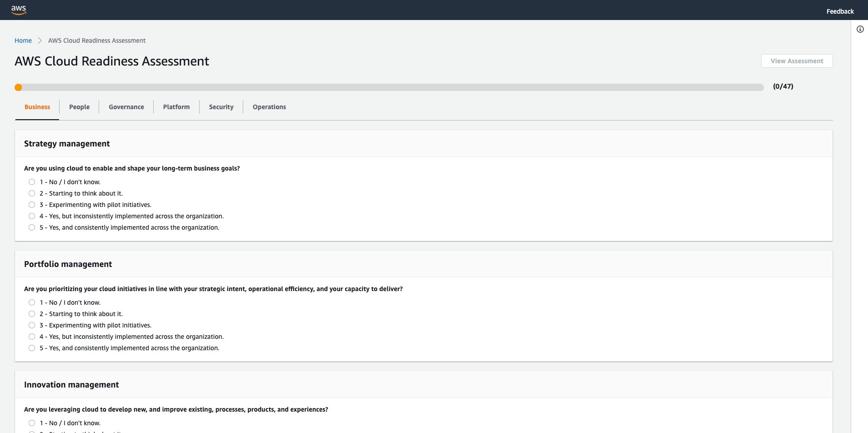The height and width of the screenshot is (433, 868).
Task: Click the page title AWS Cloud Readiness Assessment
Action: click(112, 61)
